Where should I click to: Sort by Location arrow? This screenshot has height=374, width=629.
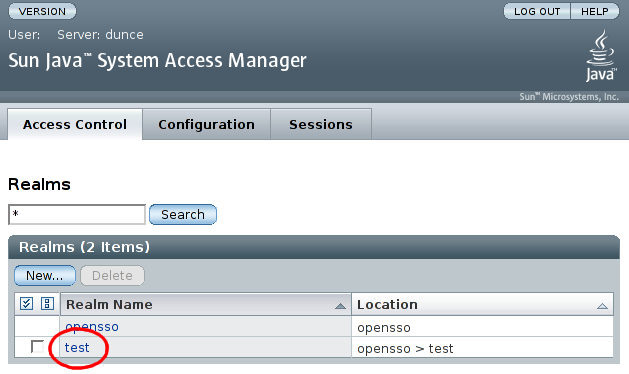602,306
